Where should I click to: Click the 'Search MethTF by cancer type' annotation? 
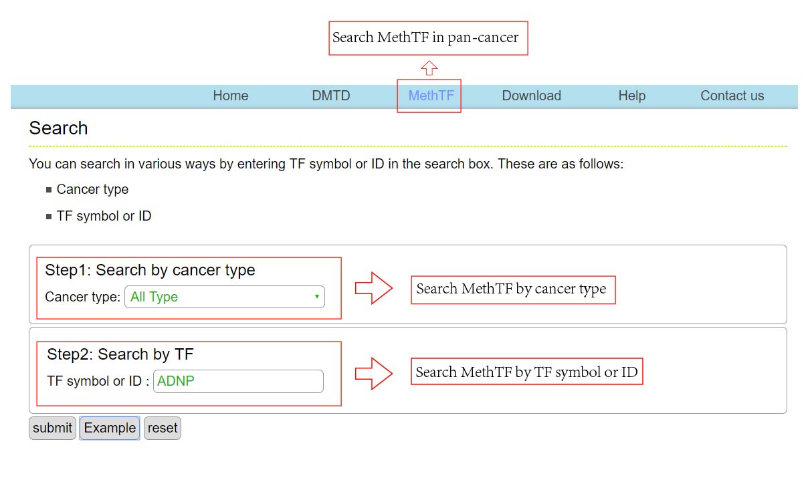point(512,289)
